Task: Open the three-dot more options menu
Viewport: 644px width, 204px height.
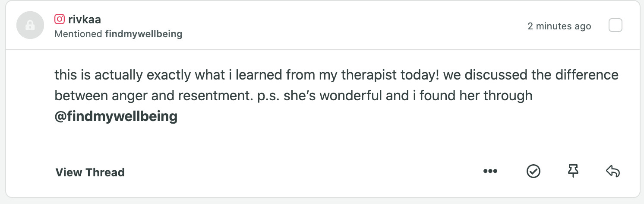Action: pyautogui.click(x=490, y=172)
